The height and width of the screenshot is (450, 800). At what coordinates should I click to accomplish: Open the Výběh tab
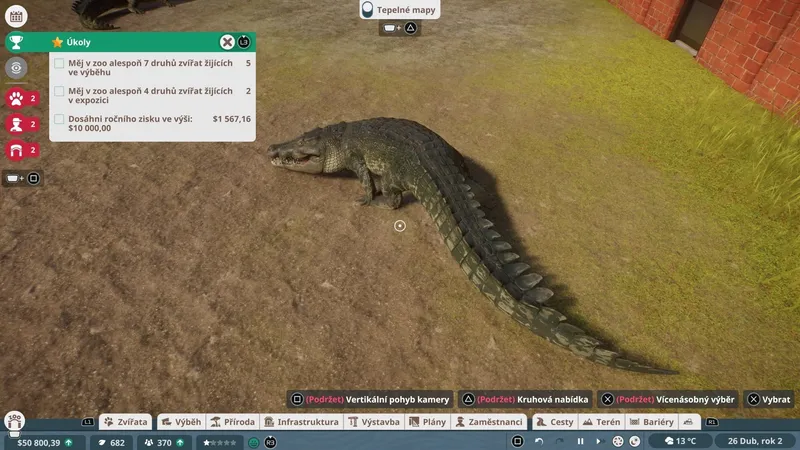pyautogui.click(x=181, y=422)
